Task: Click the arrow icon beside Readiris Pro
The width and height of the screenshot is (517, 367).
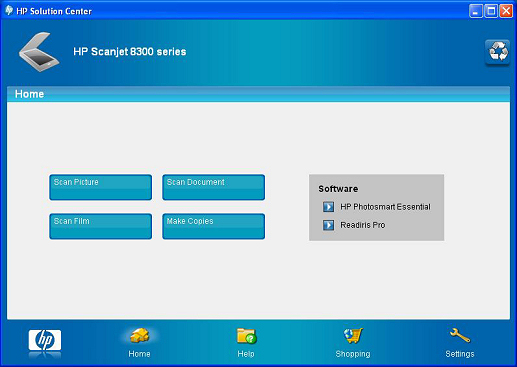Action: coord(328,225)
